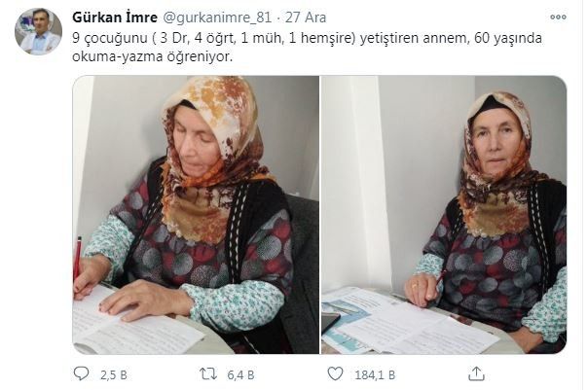The height and width of the screenshot is (390, 588).
Task: Open the three-dot more options menu
Action: click(x=558, y=17)
